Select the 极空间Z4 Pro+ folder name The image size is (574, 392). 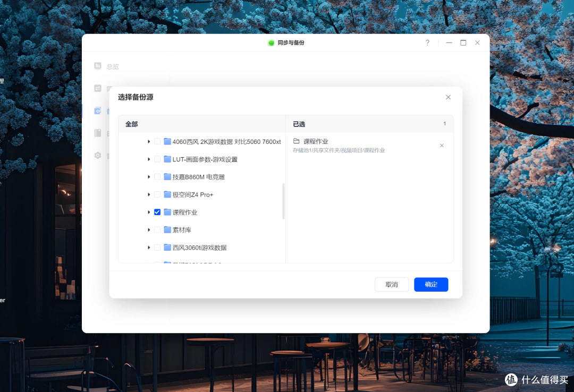tap(193, 195)
